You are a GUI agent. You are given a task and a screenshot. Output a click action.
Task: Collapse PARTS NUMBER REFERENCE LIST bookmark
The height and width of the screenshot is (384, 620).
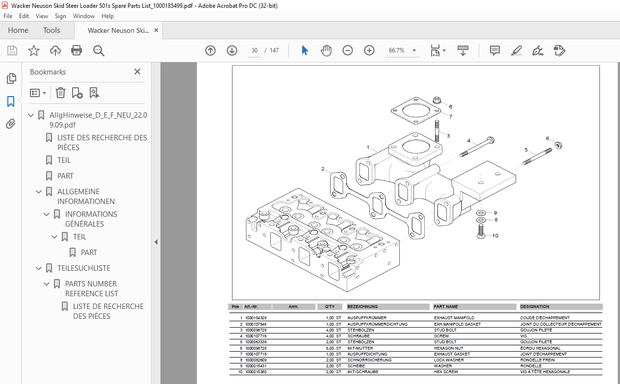point(47,284)
